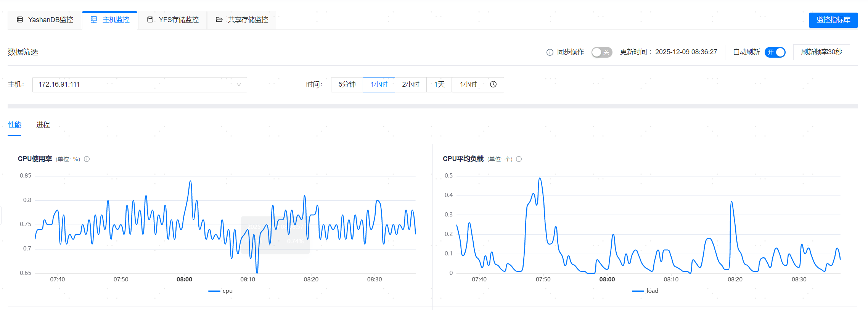Click the clock icon in time selector
Screen dimensions: 868x310
click(493, 84)
